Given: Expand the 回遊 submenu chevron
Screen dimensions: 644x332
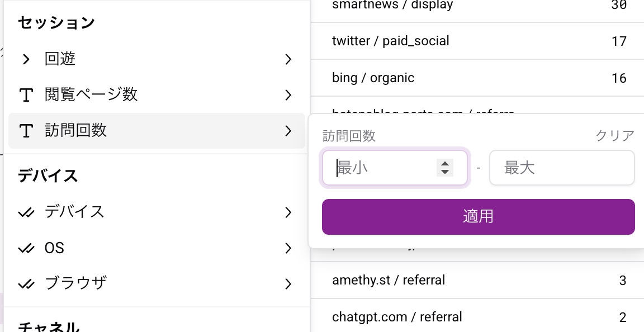Looking at the screenshot, I should click(288, 59).
